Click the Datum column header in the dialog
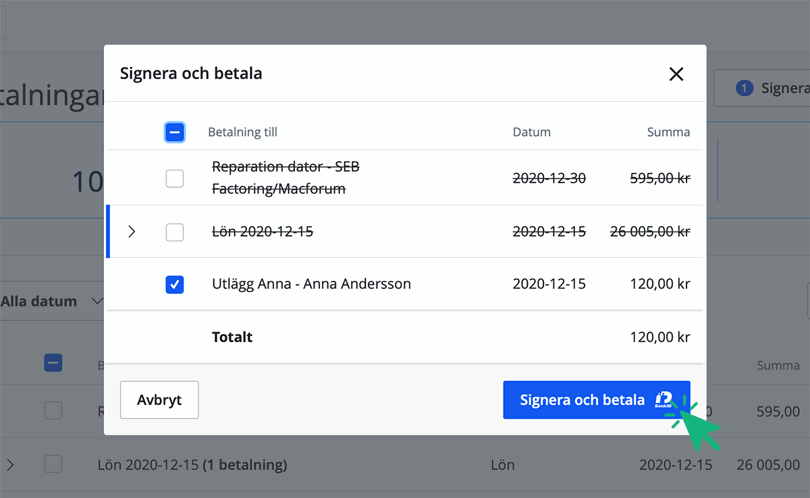The width and height of the screenshot is (810, 498). (532, 132)
